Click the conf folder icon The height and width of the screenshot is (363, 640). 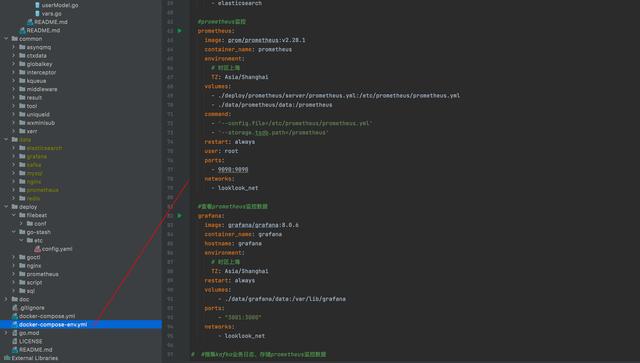coord(30,224)
